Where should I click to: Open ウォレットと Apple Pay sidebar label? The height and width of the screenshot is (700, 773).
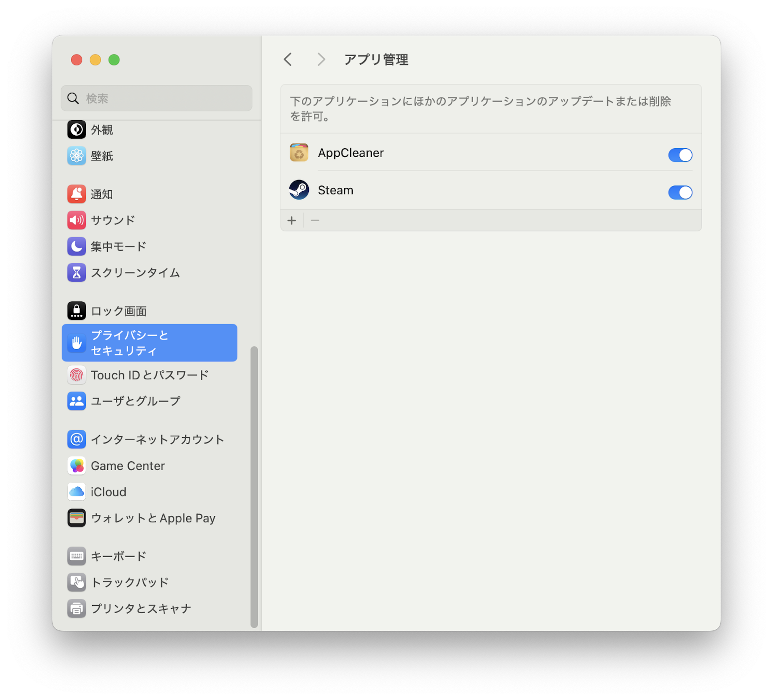153,518
